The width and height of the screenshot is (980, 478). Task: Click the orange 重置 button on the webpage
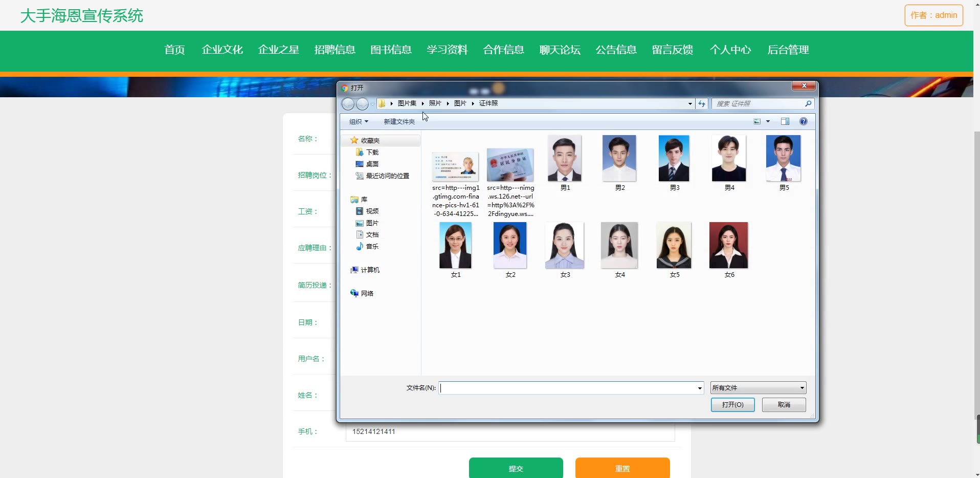[x=622, y=468]
